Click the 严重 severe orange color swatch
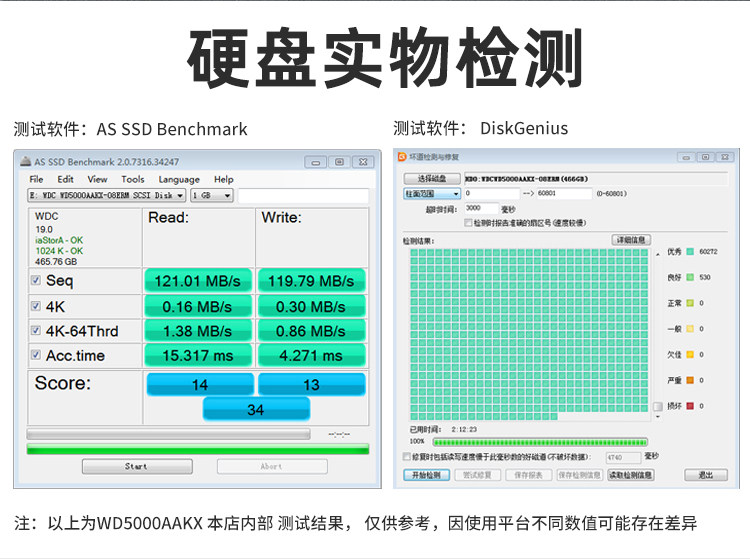Screen dimensions: 750x559 (690, 381)
